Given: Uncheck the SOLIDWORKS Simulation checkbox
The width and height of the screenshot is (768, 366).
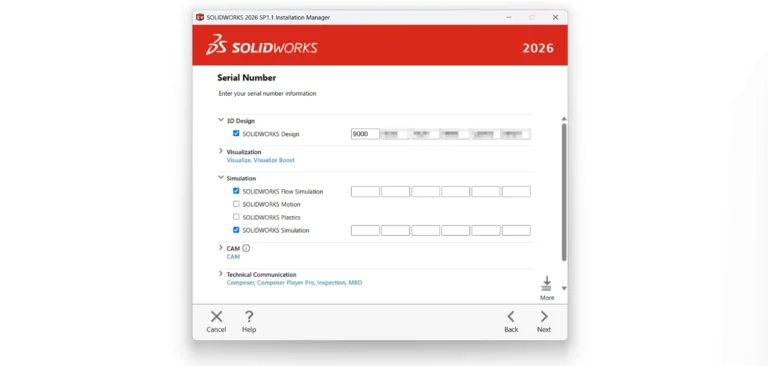Looking at the screenshot, I should click(x=236, y=230).
